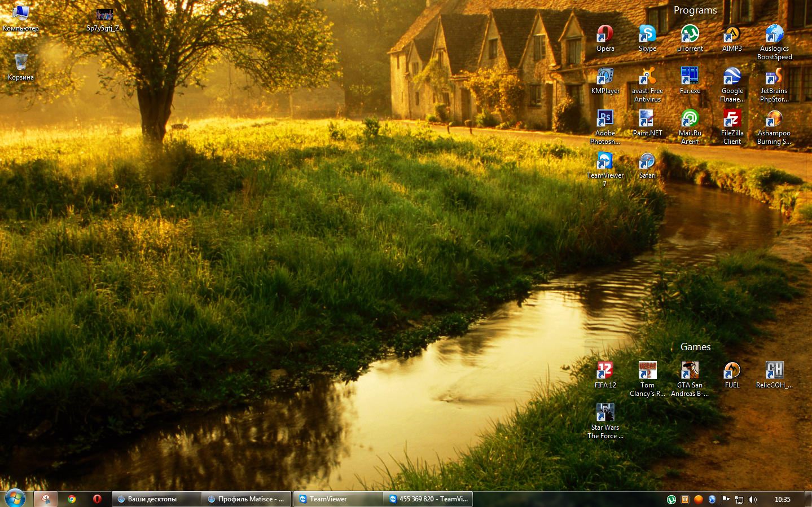Switch to the Профиль Matisce taskbar window
The height and width of the screenshot is (507, 812).
pyautogui.click(x=247, y=499)
